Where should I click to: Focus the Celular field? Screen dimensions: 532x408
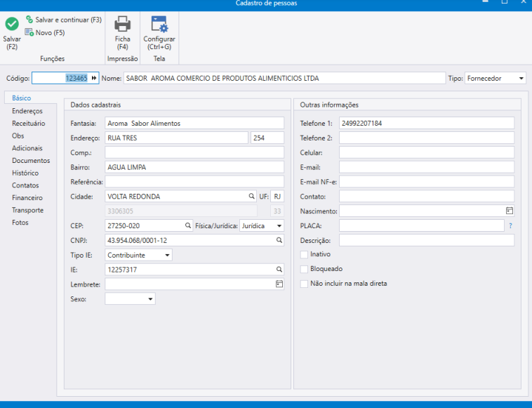427,152
